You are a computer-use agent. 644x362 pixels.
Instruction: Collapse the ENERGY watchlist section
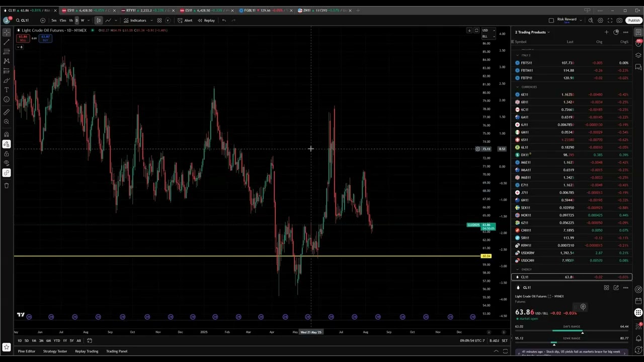point(517,269)
